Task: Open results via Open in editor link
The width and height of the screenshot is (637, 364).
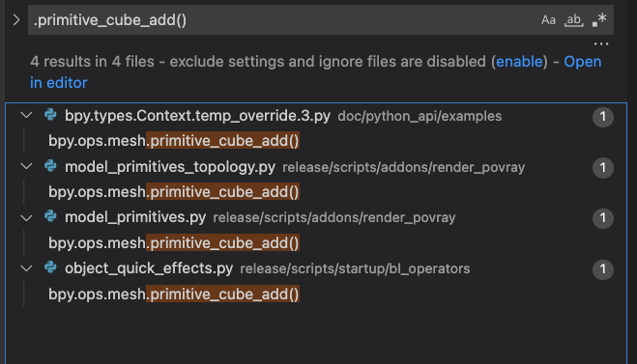Action: [316, 72]
